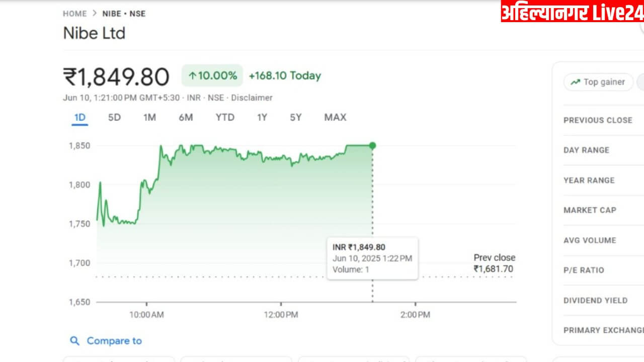Click the Prev close label on chart
644x362 pixels.
(495, 257)
